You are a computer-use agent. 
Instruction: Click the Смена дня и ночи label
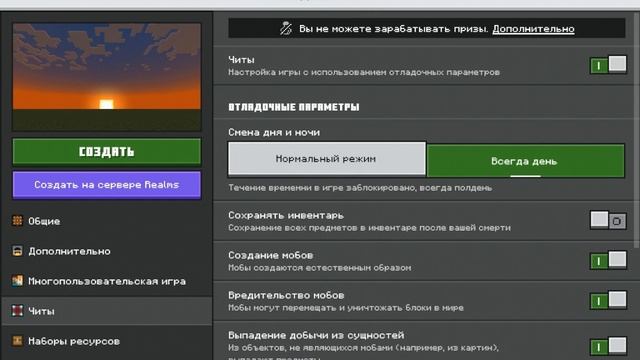(x=274, y=132)
